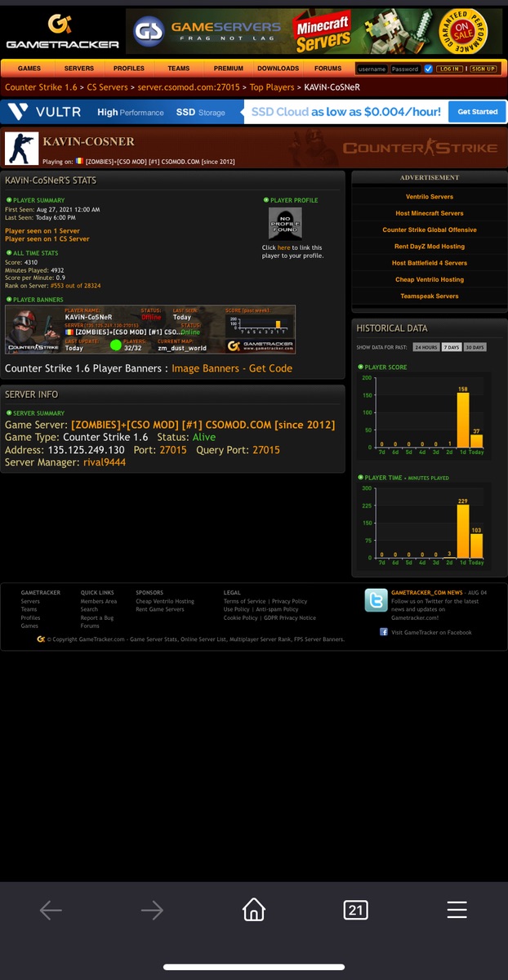Click the Top Players breadcrumb link
Image resolution: width=508 pixels, height=980 pixels.
(271, 87)
